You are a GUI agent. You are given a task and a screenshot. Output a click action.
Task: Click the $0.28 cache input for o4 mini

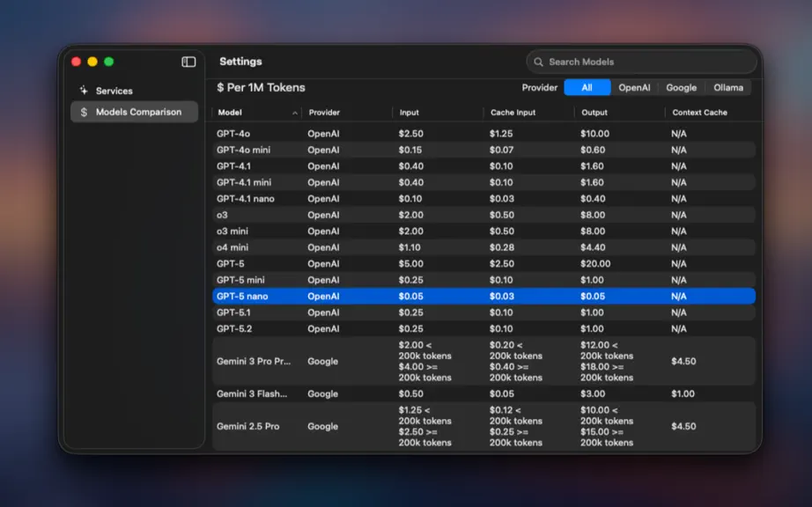[502, 247]
